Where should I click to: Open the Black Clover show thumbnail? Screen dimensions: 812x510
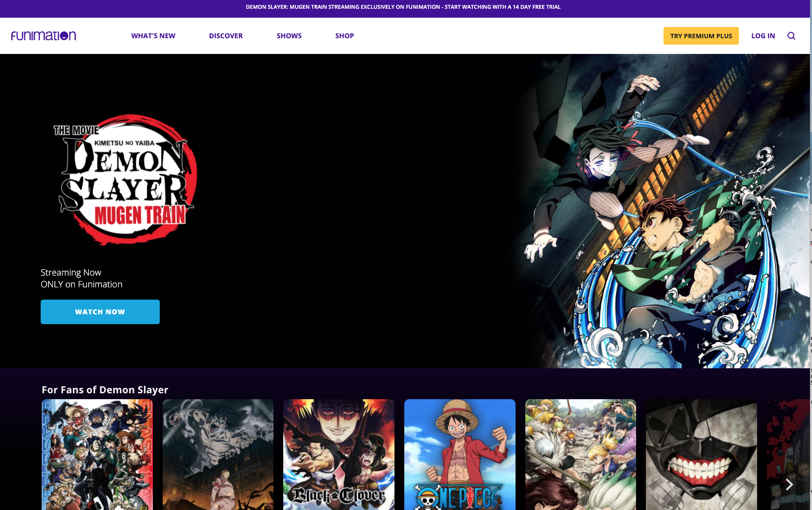(339, 455)
